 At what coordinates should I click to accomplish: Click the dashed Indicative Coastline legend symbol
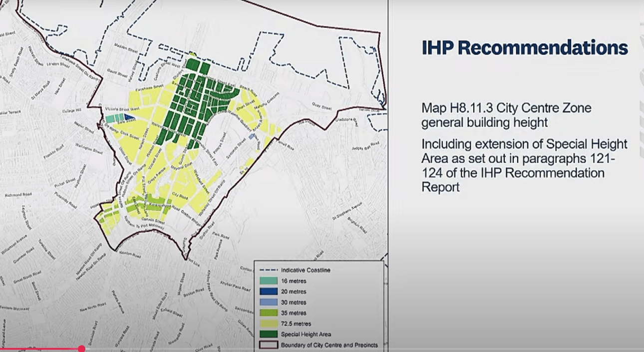tap(269, 270)
